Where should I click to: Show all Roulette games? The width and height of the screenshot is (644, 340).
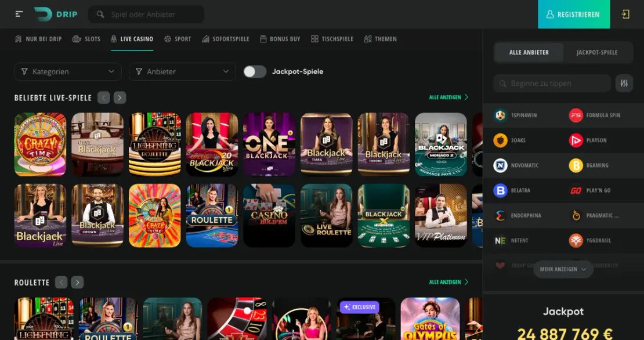point(448,283)
